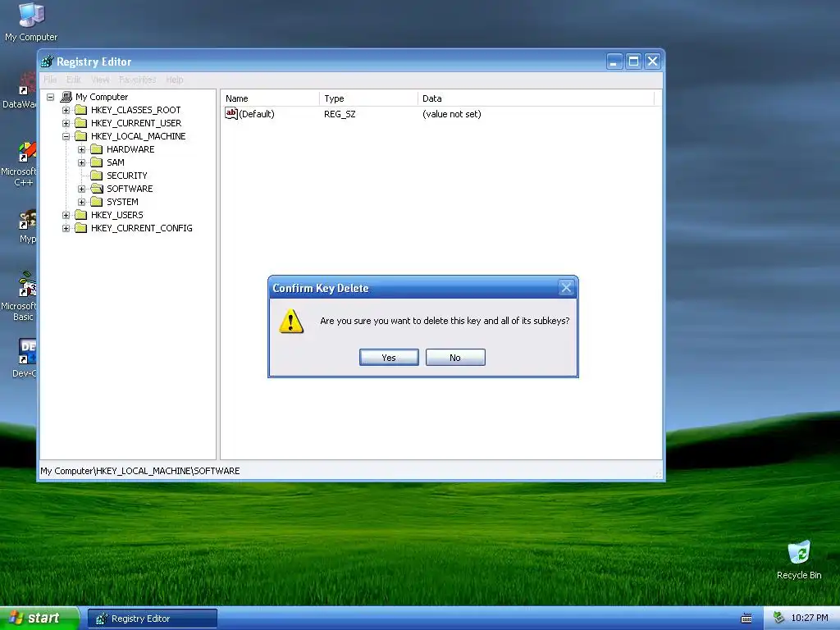The image size is (840, 630).
Task: Close the Confirm Key Delete dialog
Action: click(x=566, y=288)
